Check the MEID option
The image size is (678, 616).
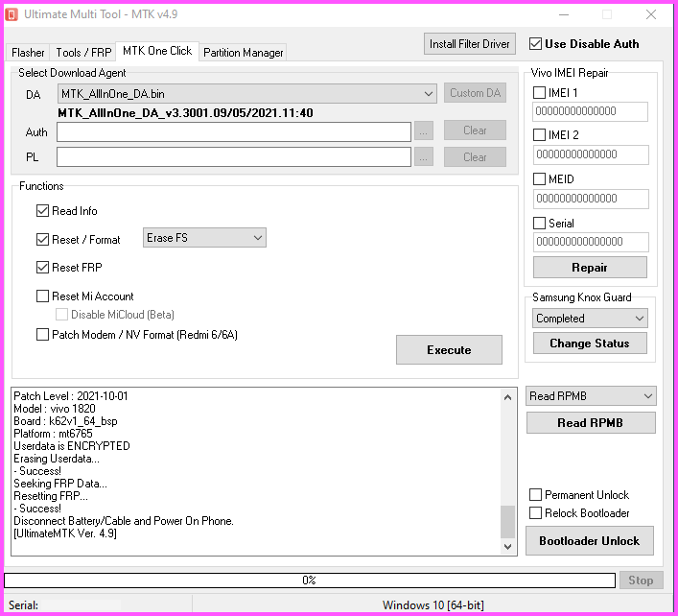click(539, 178)
